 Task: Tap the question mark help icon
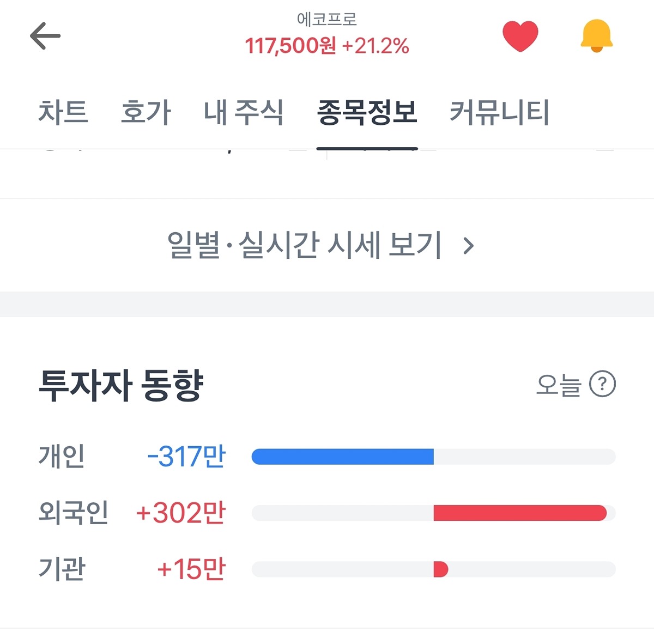602,384
